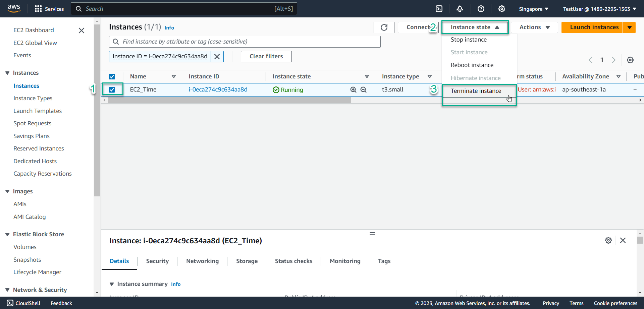Viewport: 644px width, 309px height.
Task: Sort by the Name column arrow
Action: 174,77
